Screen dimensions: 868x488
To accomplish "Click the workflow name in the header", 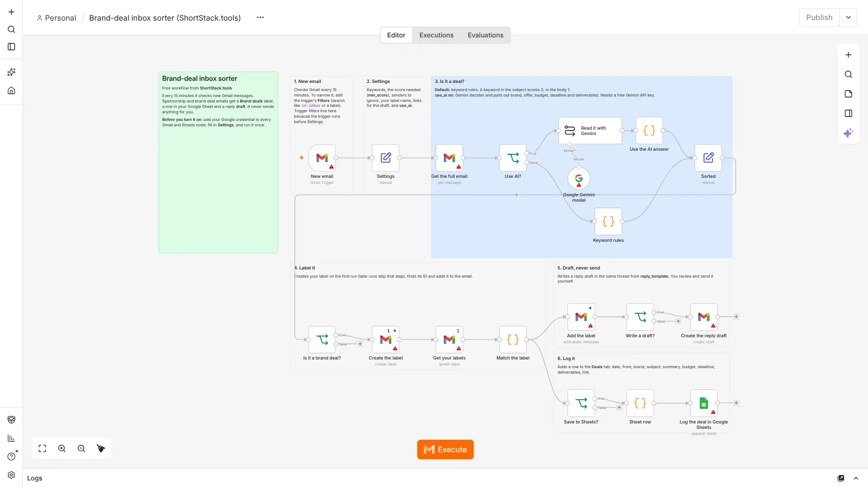I will point(165,18).
